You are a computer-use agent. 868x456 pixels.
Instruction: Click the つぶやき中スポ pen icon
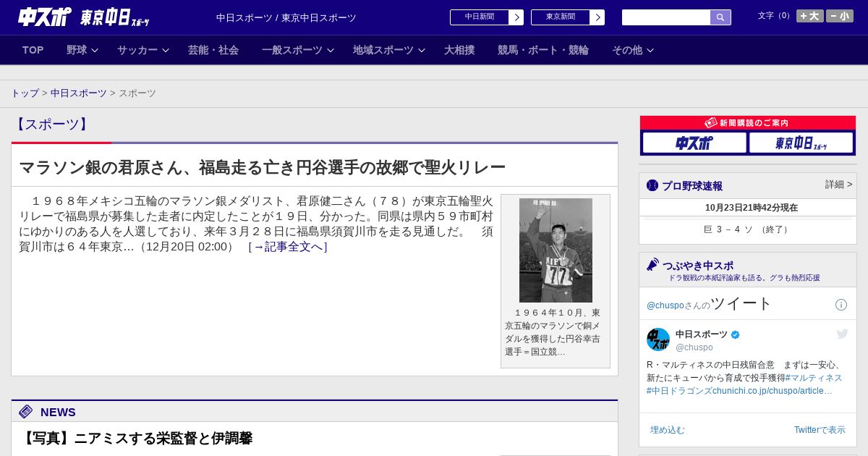(653, 265)
